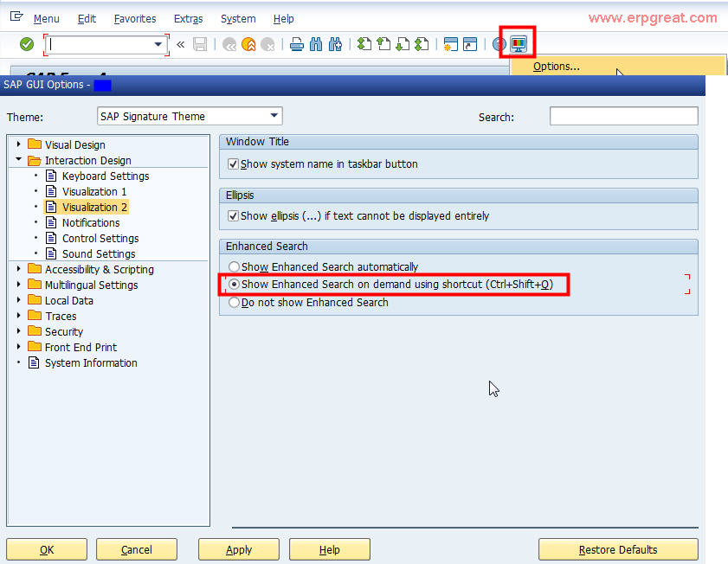Click the Find binoculars icon
Viewport: 728px width, 564px height.
tap(316, 44)
